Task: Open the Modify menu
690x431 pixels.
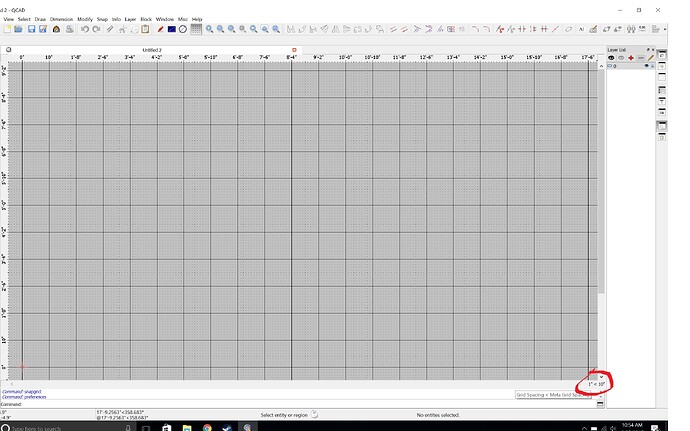Action: point(85,19)
